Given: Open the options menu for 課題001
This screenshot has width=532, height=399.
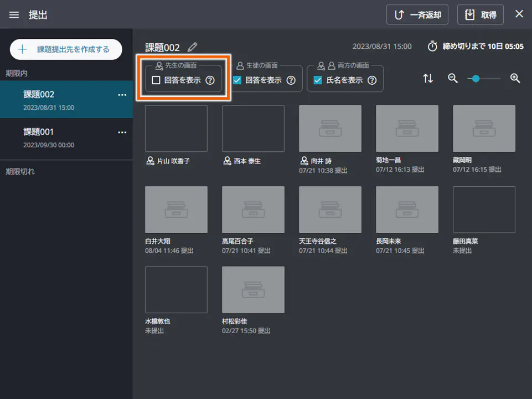Looking at the screenshot, I should click(x=122, y=132).
